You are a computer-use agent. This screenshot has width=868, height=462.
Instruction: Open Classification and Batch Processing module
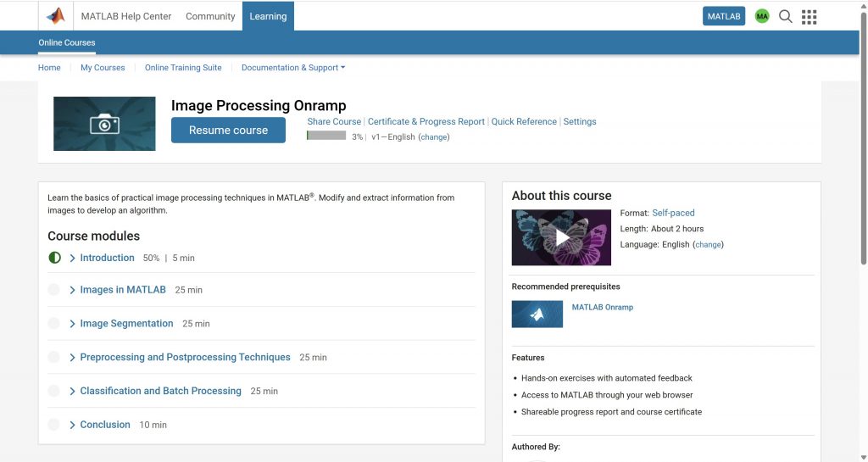pyautogui.click(x=160, y=391)
